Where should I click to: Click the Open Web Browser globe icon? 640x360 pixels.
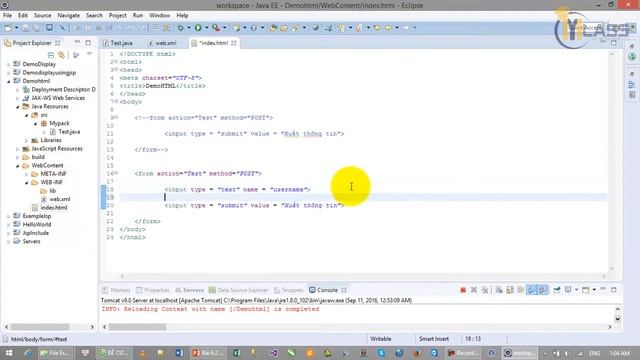click(x=316, y=28)
